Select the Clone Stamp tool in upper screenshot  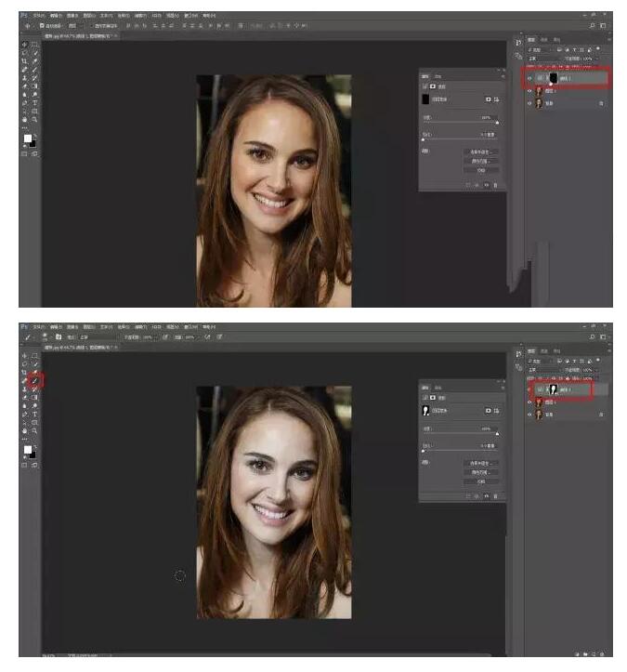24,78
